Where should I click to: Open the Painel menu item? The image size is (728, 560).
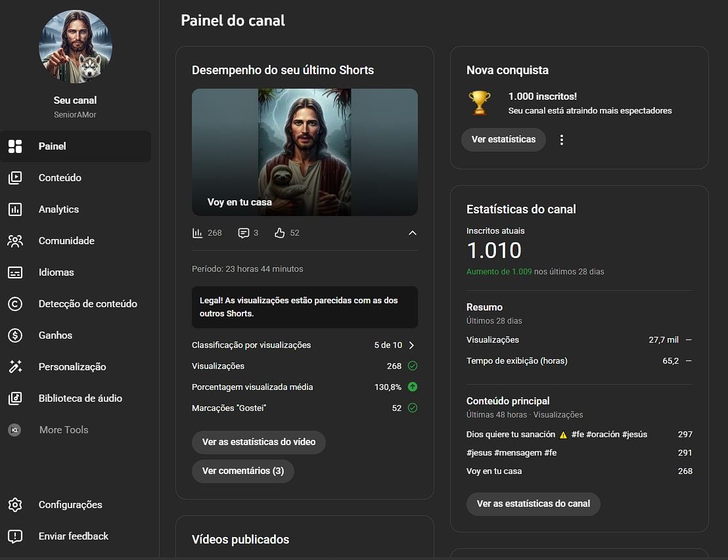pos(75,146)
